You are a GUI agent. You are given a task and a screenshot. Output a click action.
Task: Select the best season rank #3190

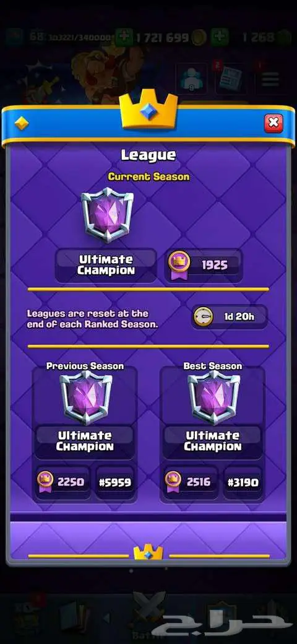click(243, 482)
